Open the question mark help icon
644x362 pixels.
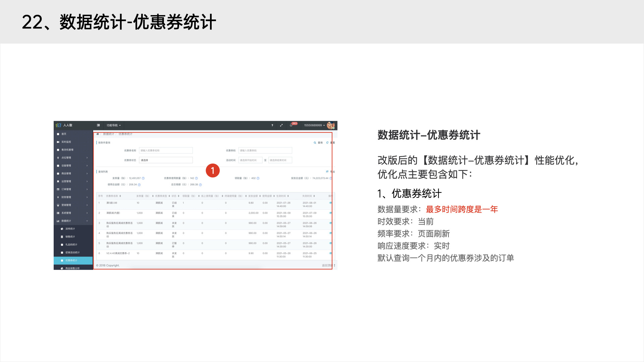(272, 125)
